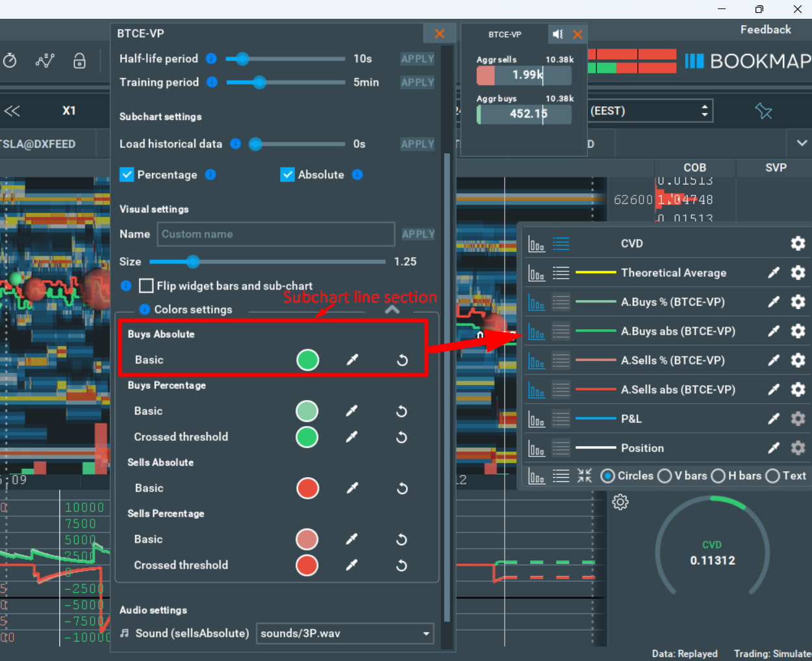The height and width of the screenshot is (661, 812).
Task: Uncheck the Percentage checkbox
Action: [x=126, y=174]
